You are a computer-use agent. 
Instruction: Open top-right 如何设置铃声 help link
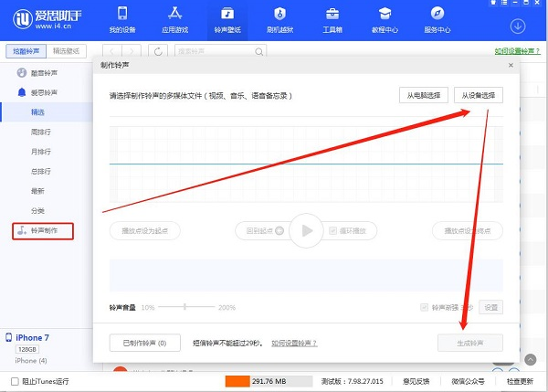tap(517, 51)
